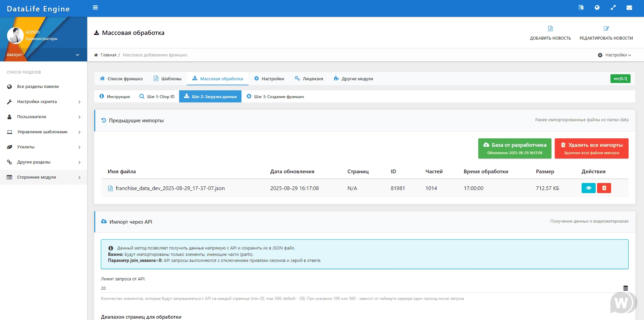This screenshot has height=320, width=644.
Task: Open the globe icon in top bar
Action: tap(597, 8)
